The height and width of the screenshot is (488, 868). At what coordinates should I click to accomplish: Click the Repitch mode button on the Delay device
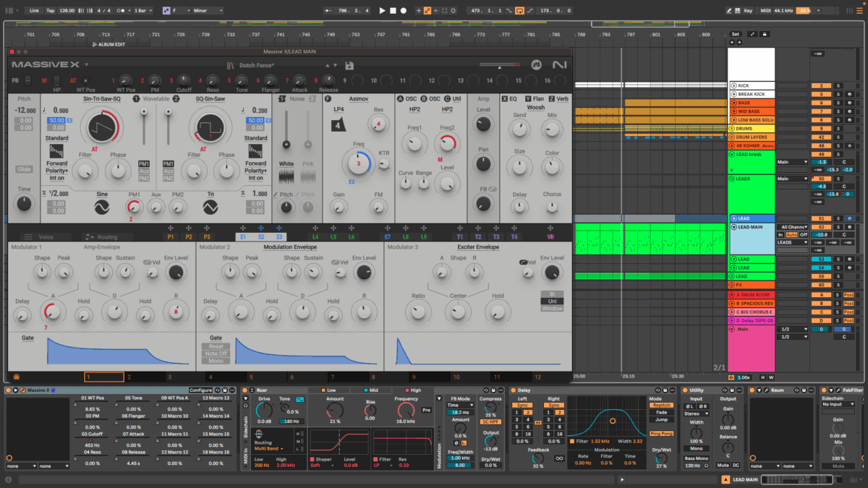pyautogui.click(x=661, y=405)
